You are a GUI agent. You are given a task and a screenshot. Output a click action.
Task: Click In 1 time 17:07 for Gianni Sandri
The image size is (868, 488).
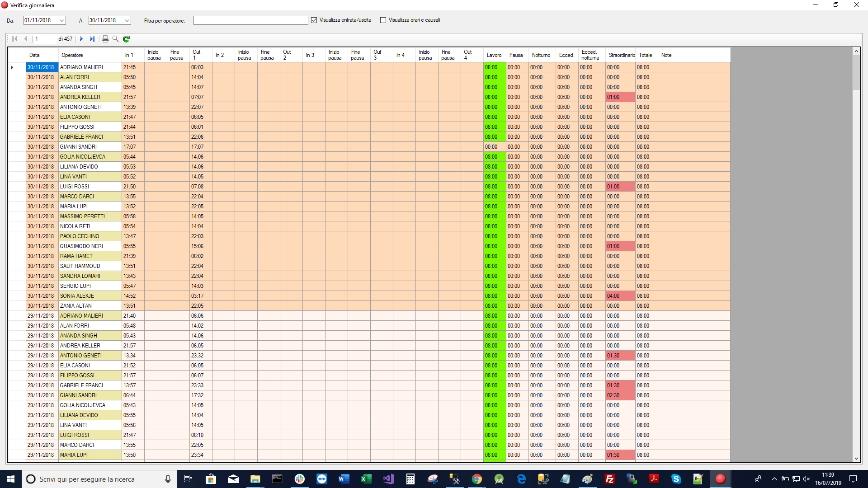[133, 147]
